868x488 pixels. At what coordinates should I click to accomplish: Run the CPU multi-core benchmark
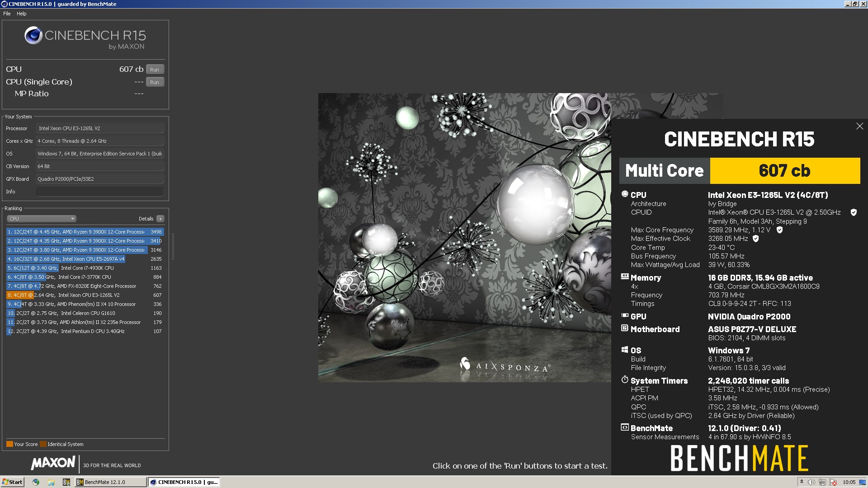tap(155, 70)
